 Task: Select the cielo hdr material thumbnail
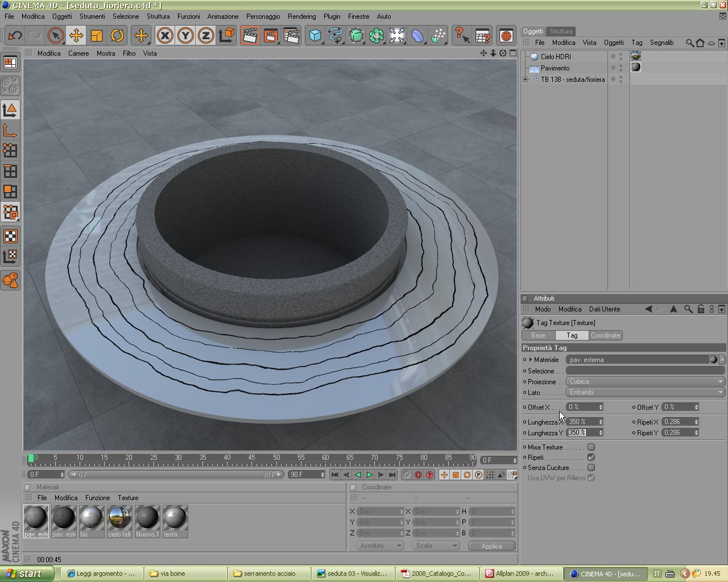[x=119, y=522]
